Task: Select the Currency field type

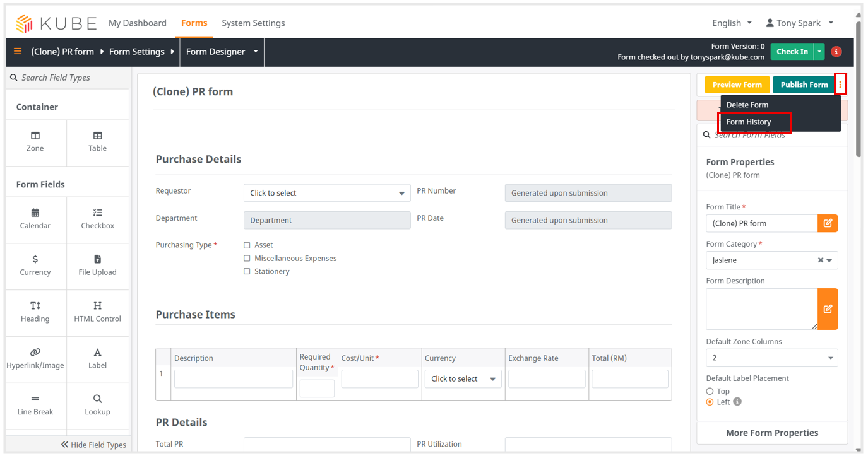Action: pos(35,265)
